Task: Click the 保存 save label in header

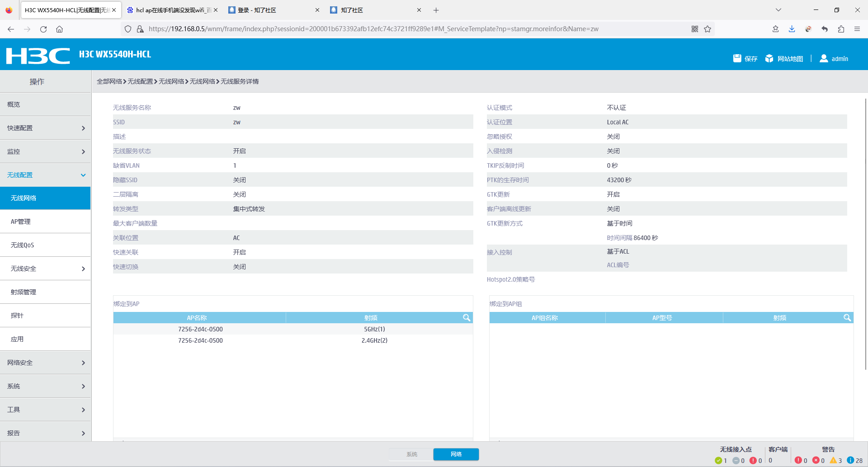Action: click(x=751, y=59)
